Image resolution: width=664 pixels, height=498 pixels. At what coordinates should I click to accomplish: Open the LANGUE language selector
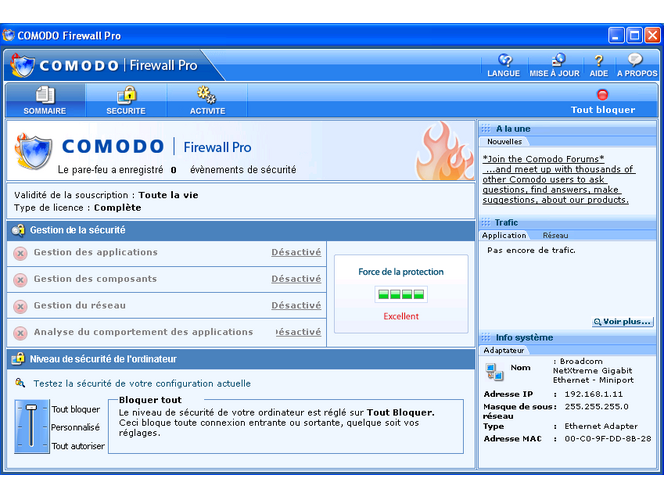[504, 66]
